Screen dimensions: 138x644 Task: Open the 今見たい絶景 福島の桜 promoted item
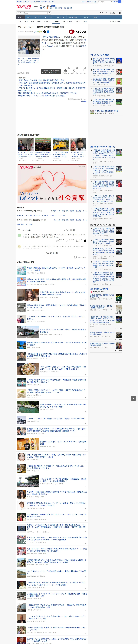coord(106,111)
